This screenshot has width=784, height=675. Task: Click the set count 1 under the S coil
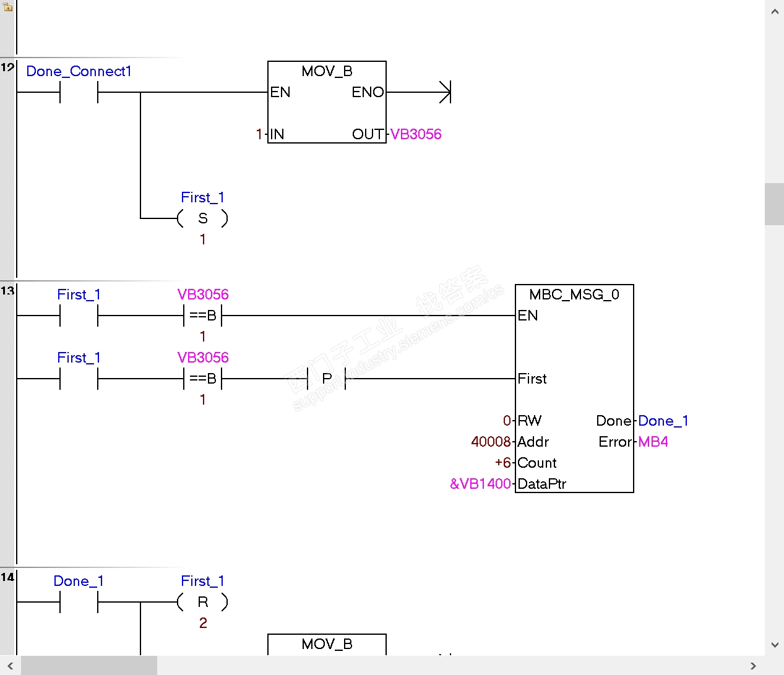(202, 239)
